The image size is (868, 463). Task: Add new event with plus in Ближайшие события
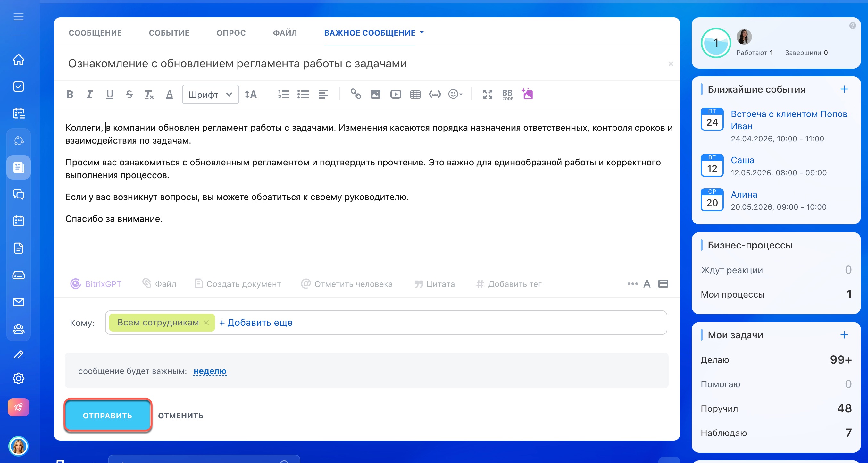[844, 89]
